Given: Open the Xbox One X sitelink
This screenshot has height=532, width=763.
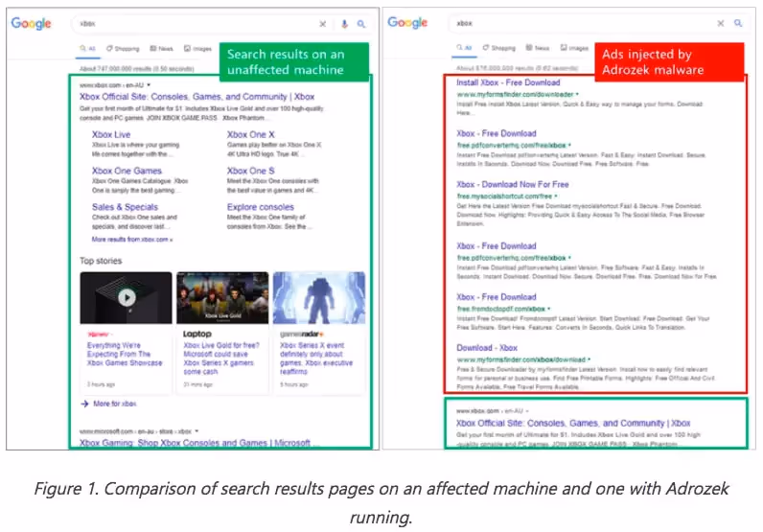Looking at the screenshot, I should click(x=250, y=135).
